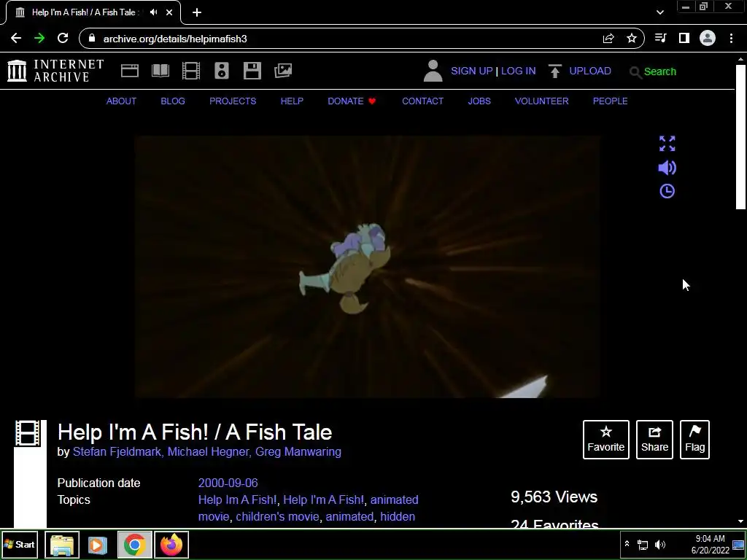The height and width of the screenshot is (560, 747).
Task: Open the DONATE menu link
Action: [x=352, y=101]
